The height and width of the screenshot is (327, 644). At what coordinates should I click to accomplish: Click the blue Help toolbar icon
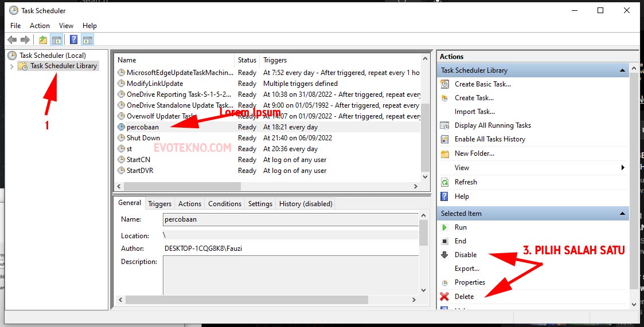pos(73,40)
